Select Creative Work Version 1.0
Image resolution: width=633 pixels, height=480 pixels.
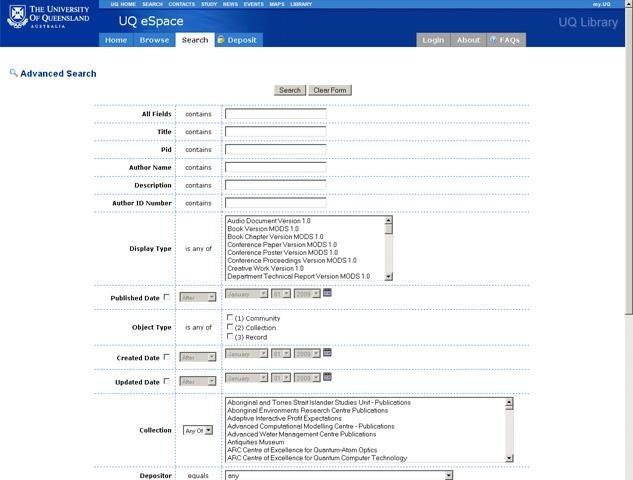pos(265,268)
